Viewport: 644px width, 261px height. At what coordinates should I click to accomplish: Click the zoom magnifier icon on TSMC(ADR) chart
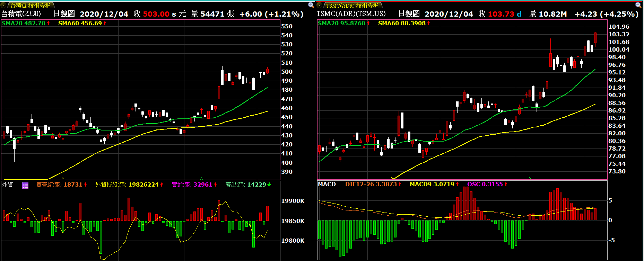[x=638, y=5]
